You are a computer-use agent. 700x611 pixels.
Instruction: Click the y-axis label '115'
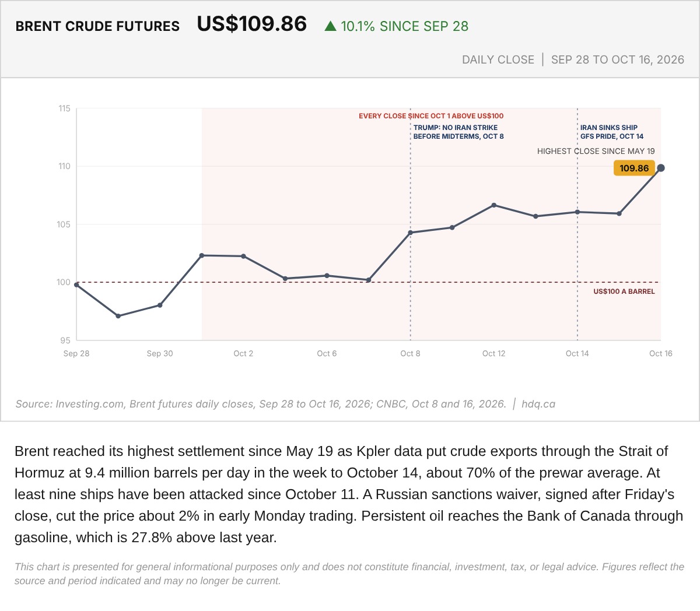(64, 108)
